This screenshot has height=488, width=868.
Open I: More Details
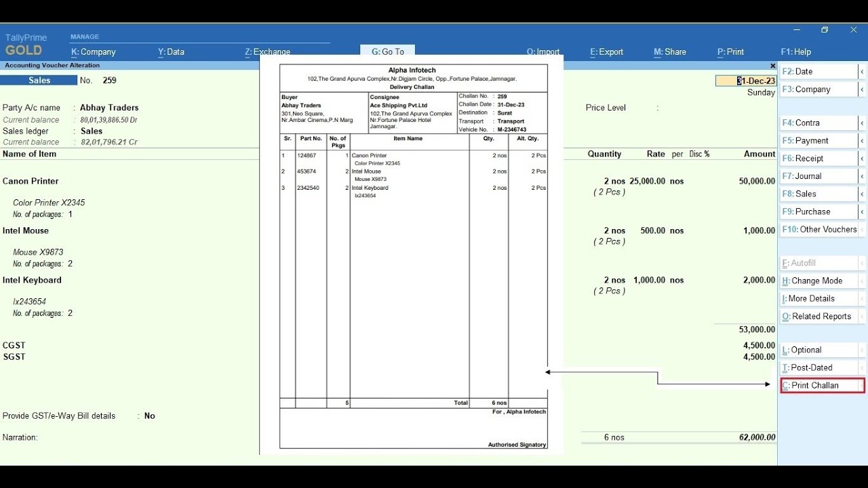coord(818,298)
